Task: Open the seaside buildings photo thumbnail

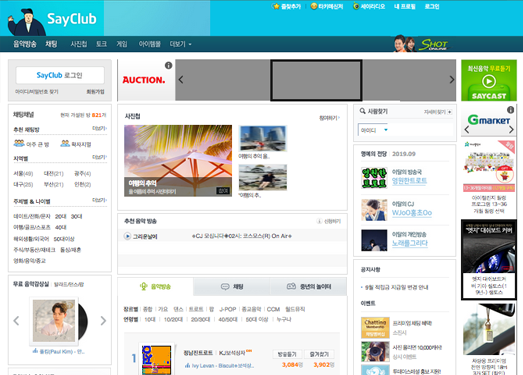Action: 263,138
